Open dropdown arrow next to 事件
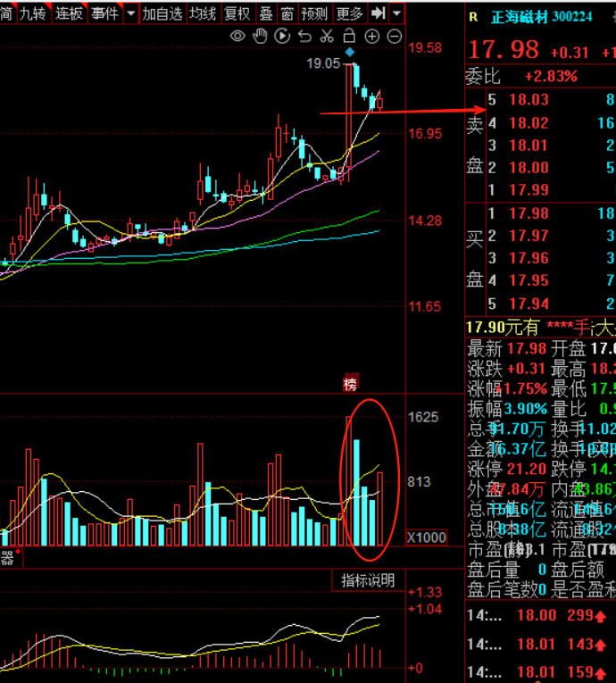The image size is (616, 683). (131, 13)
